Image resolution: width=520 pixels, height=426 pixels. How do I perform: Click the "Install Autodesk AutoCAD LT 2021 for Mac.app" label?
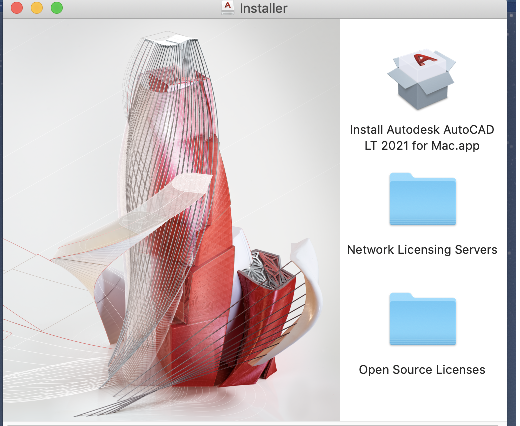[x=422, y=137]
